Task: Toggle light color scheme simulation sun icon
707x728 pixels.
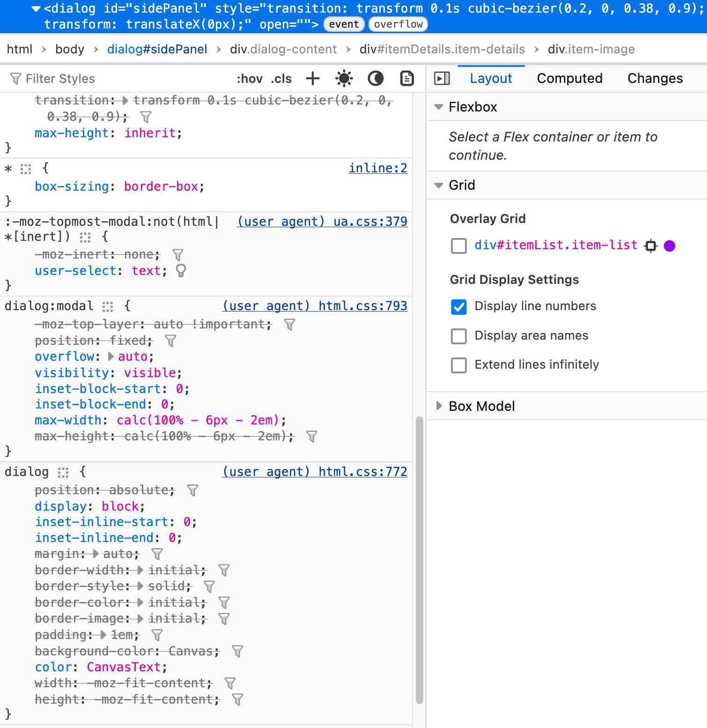Action: pos(344,78)
